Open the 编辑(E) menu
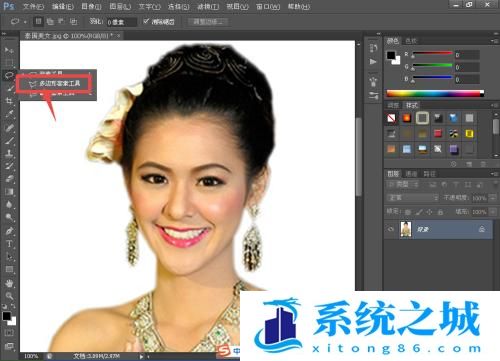 (x=63, y=6)
